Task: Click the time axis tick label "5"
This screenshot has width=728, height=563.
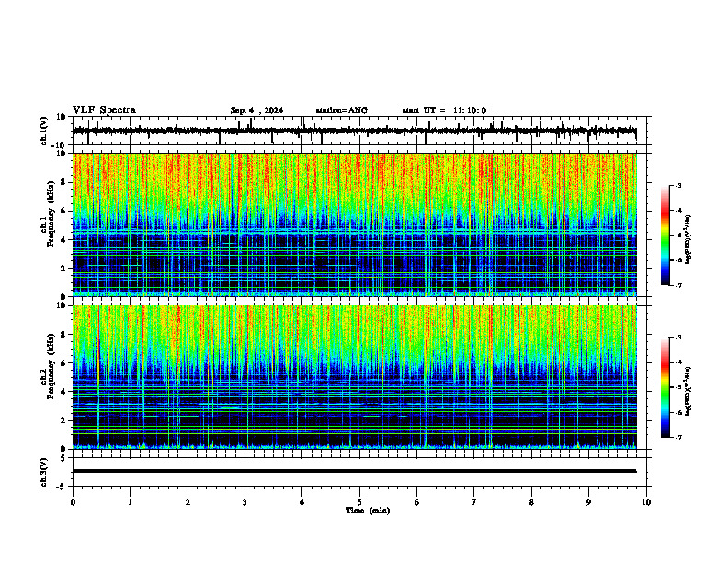Action: point(359,502)
